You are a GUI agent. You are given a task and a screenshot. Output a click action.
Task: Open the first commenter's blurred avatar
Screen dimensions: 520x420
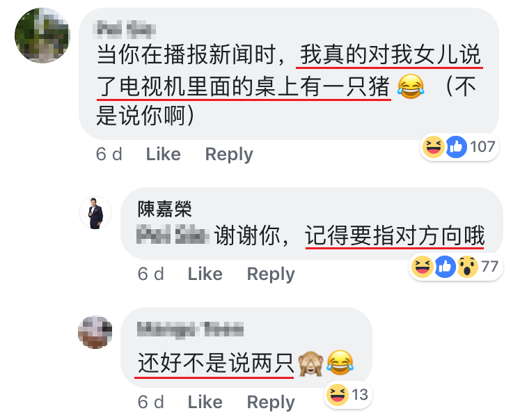click(42, 36)
